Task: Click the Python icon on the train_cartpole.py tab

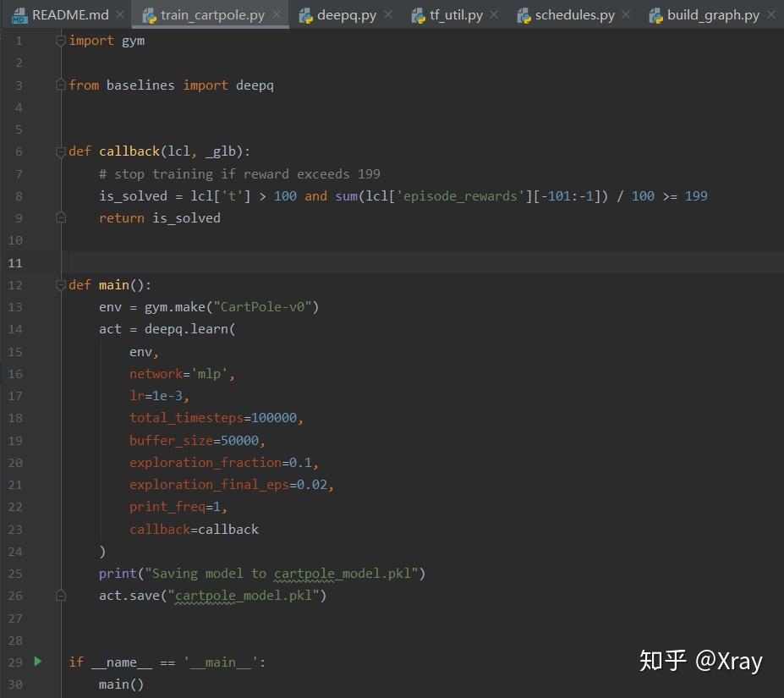Action: (x=149, y=14)
